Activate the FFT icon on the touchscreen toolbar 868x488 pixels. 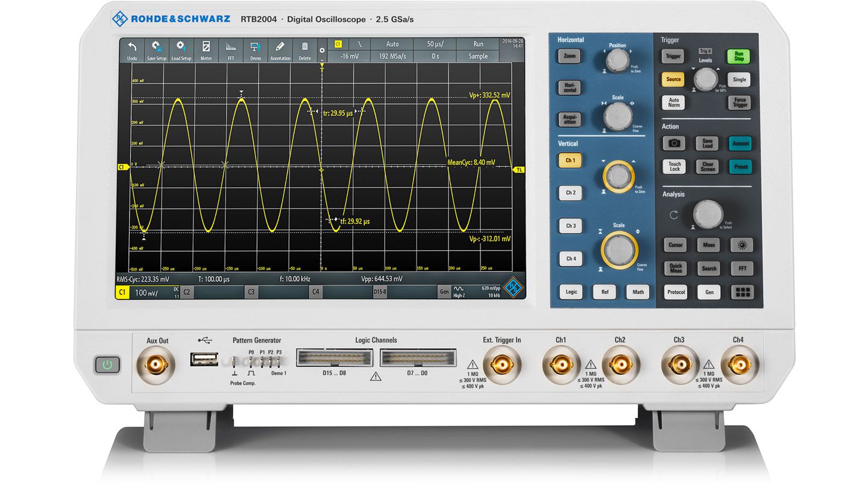(x=230, y=49)
